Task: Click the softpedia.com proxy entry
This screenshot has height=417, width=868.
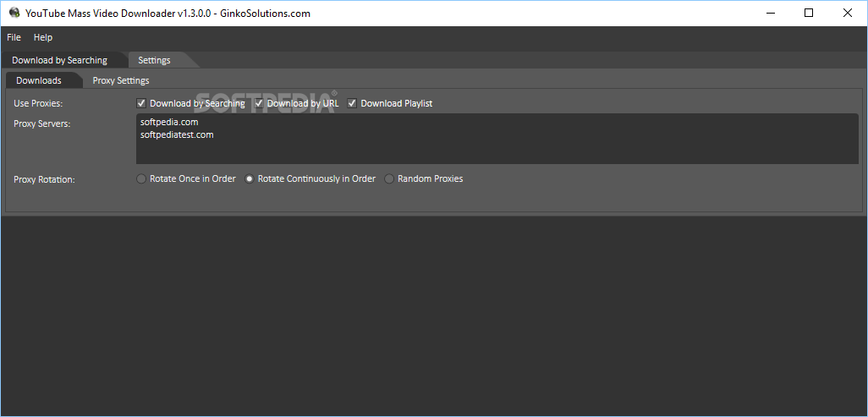Action: coord(169,122)
